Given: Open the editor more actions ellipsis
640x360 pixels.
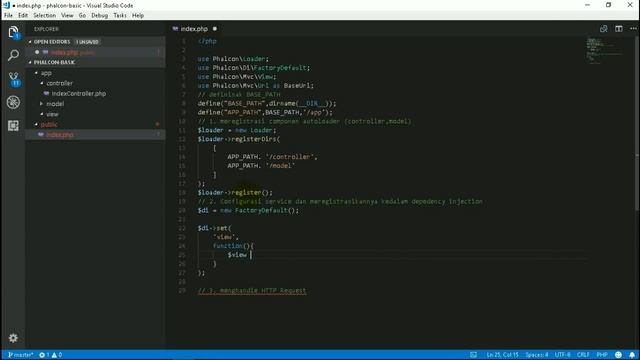Looking at the screenshot, I should click(x=633, y=29).
